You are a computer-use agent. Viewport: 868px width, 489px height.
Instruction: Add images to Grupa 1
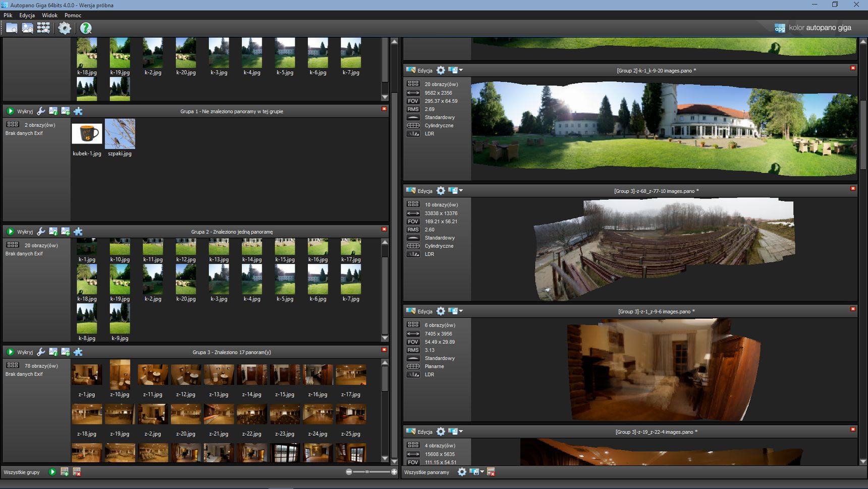66,111
